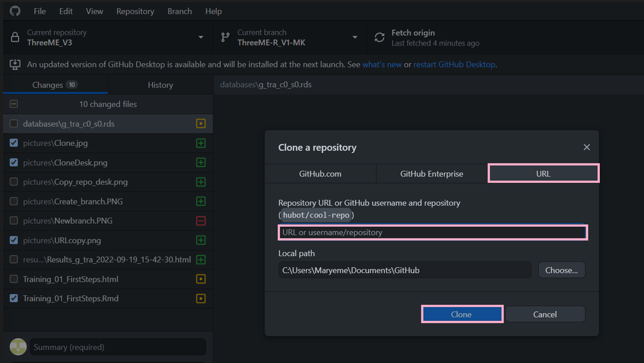
Task: Expand the Current repository dropdown arrow
Action: tap(201, 38)
